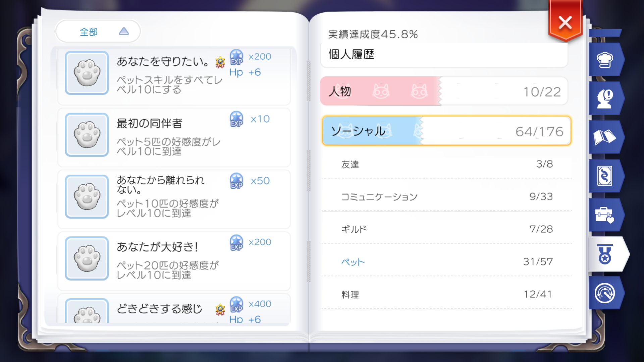This screenshot has height=362, width=644.
Task: Close the achievement book with red X
Action: [x=565, y=23]
